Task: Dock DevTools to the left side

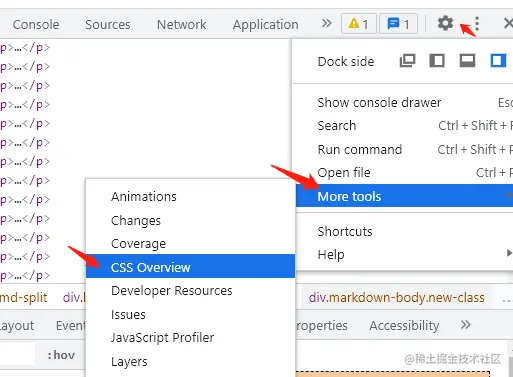Action: click(x=437, y=61)
